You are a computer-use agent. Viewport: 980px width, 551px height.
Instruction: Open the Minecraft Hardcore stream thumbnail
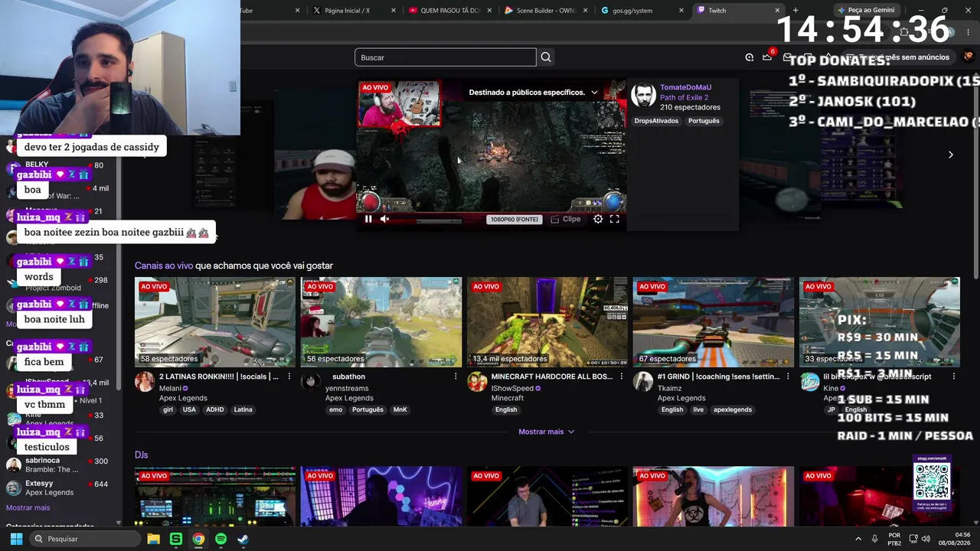(x=547, y=322)
